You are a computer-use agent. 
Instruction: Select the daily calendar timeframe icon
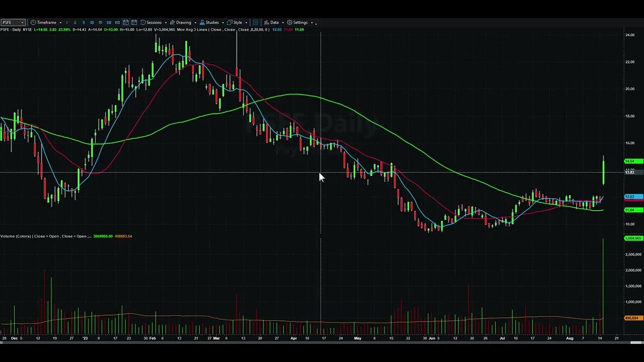click(x=126, y=23)
